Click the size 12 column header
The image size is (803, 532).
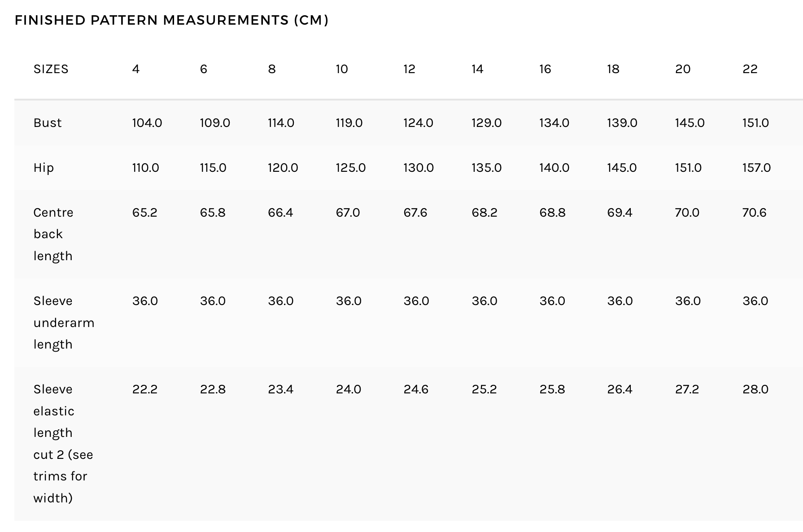coord(410,69)
